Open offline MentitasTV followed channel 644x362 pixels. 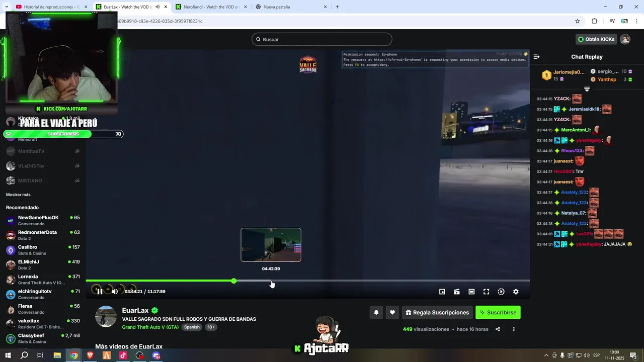coord(43,151)
